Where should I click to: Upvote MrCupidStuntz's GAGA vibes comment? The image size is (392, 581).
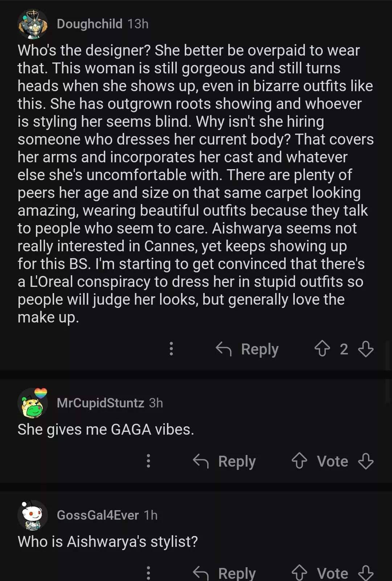[x=299, y=461]
